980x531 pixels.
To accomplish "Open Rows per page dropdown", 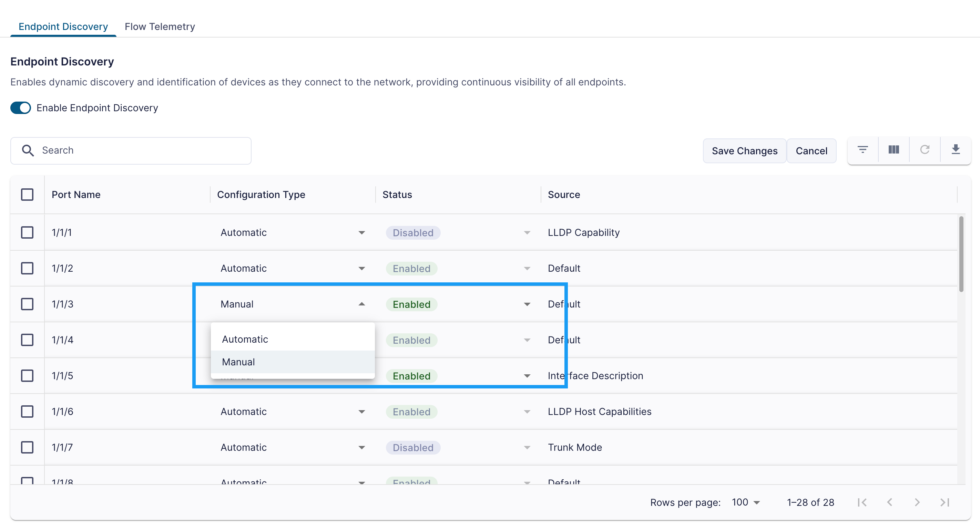I will [x=746, y=502].
